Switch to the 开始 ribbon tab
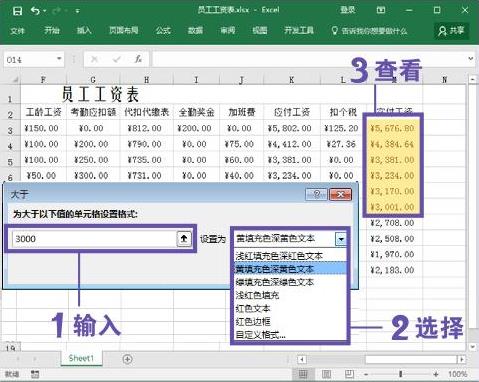Screen dimensions: 479x382 click(52, 30)
